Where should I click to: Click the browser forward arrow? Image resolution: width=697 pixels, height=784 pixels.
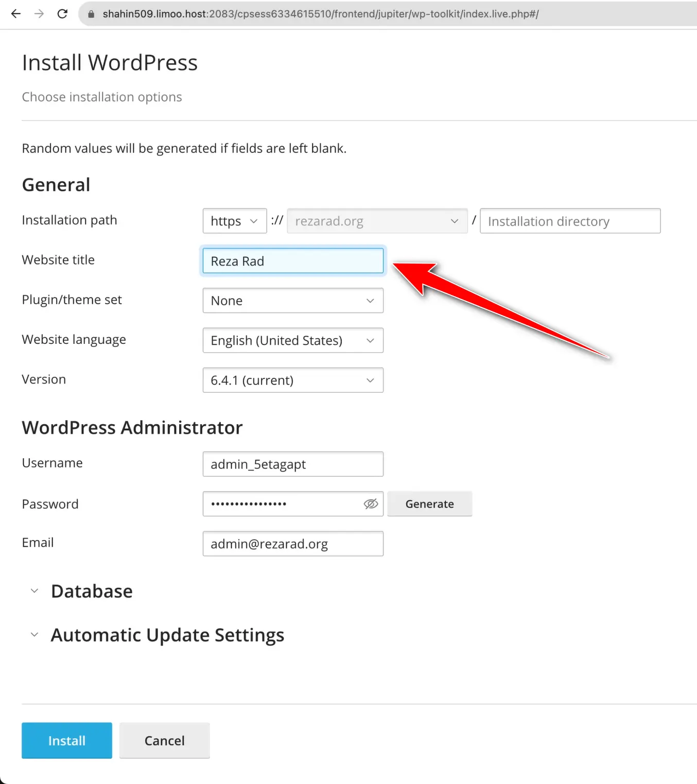(x=39, y=14)
